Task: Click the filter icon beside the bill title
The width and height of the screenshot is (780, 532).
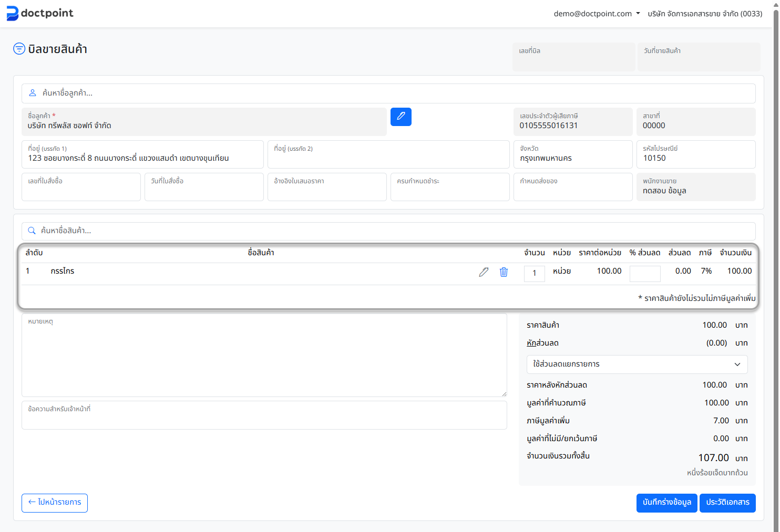Action: point(19,49)
